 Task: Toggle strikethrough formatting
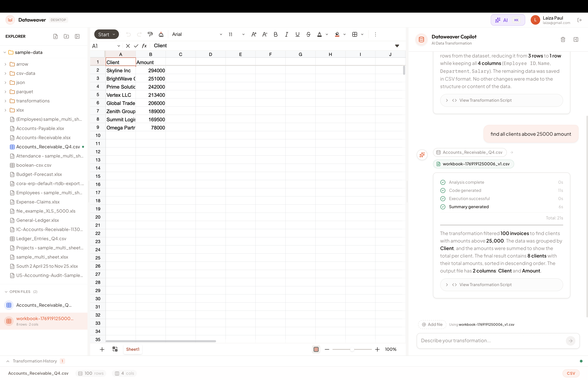tap(308, 34)
